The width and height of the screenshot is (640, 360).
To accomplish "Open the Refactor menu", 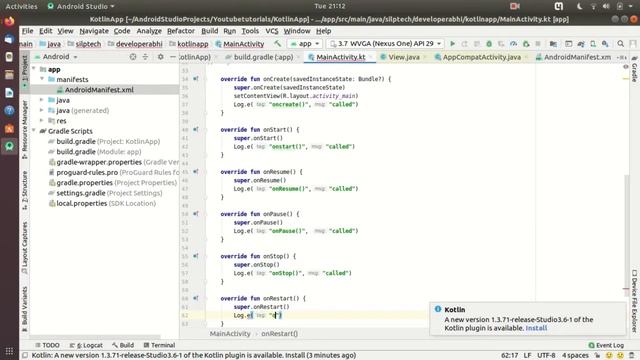I will pyautogui.click(x=181, y=31).
